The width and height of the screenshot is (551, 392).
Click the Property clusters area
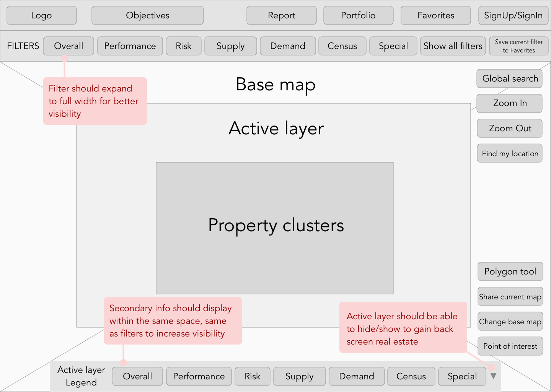(275, 228)
